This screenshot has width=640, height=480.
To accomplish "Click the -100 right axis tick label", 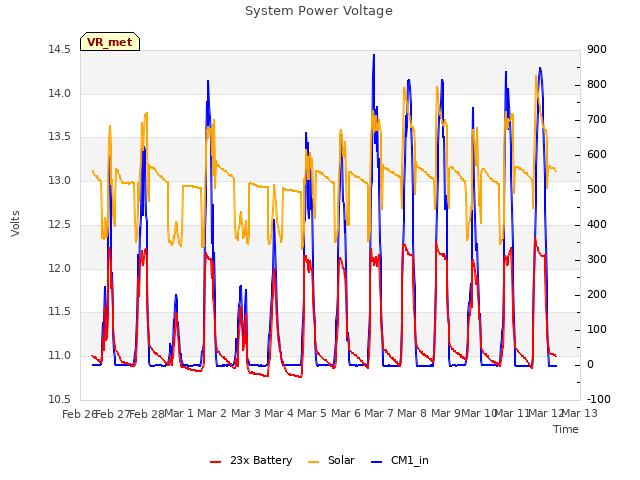I will point(598,399).
